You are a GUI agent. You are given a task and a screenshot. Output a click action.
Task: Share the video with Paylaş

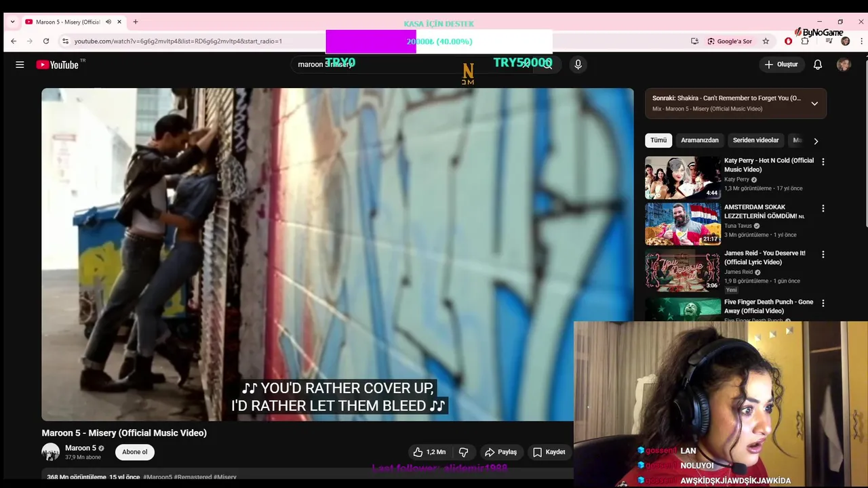click(500, 452)
